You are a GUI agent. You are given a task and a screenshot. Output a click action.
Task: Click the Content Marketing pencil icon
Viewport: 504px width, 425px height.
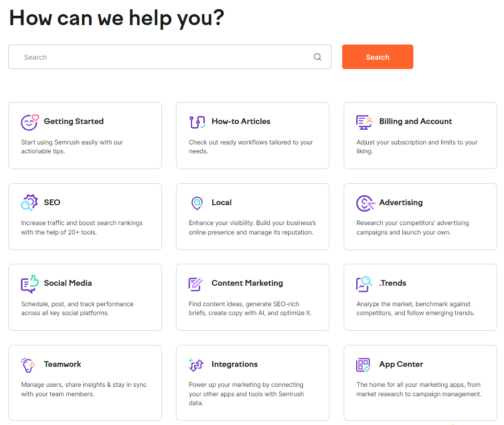tap(195, 284)
